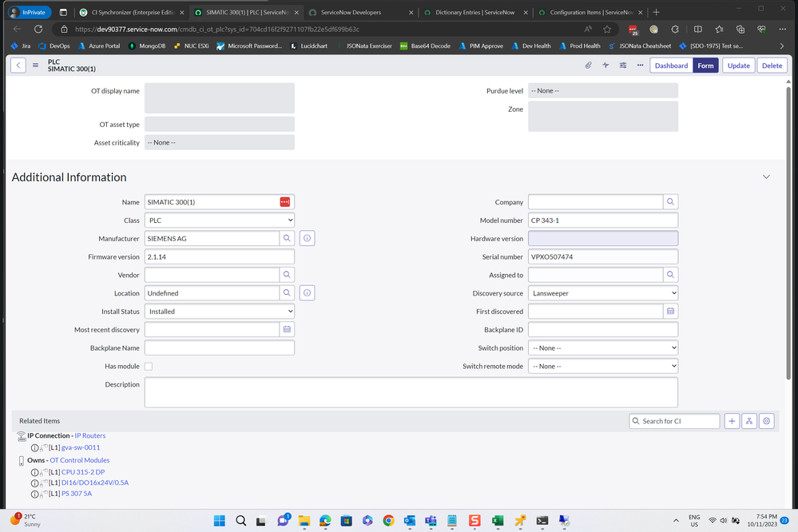Image resolution: width=798 pixels, height=532 pixels.
Task: Open Manufacturer lookup search icon
Action: point(287,238)
